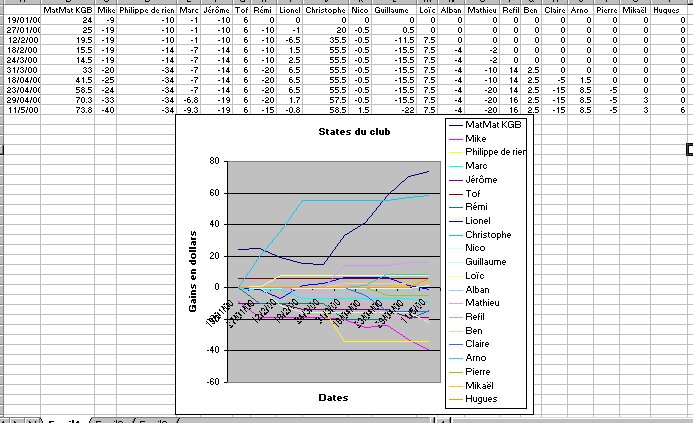Click the 'Ben' legend entry
The image size is (693, 423).
466,331
